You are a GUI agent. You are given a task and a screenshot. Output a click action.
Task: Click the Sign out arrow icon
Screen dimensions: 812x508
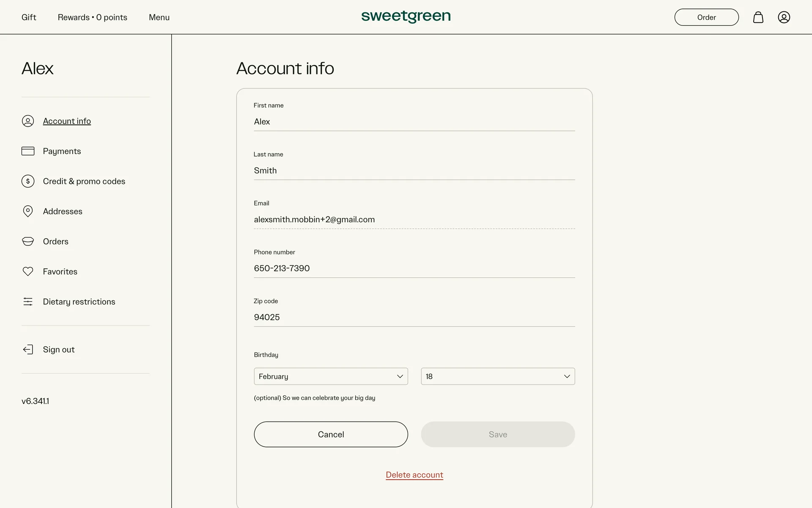[x=28, y=350]
